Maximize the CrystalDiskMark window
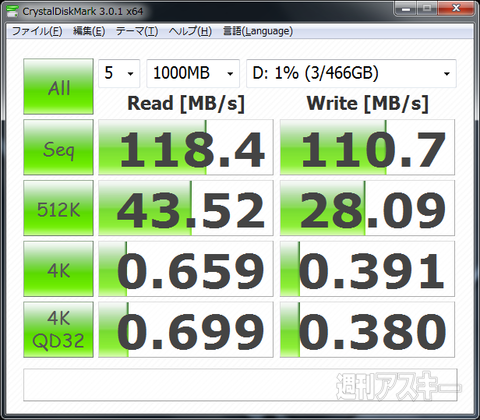Viewport: 480px width, 420px height. tap(427, 8)
